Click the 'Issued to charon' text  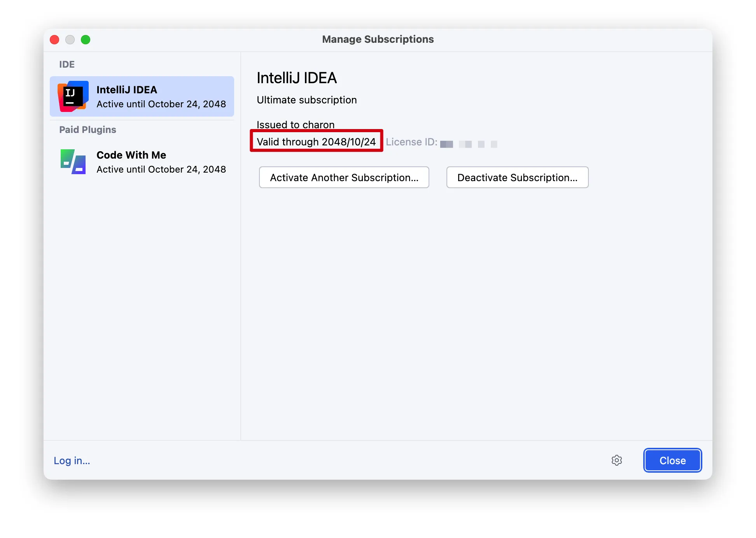(x=296, y=125)
